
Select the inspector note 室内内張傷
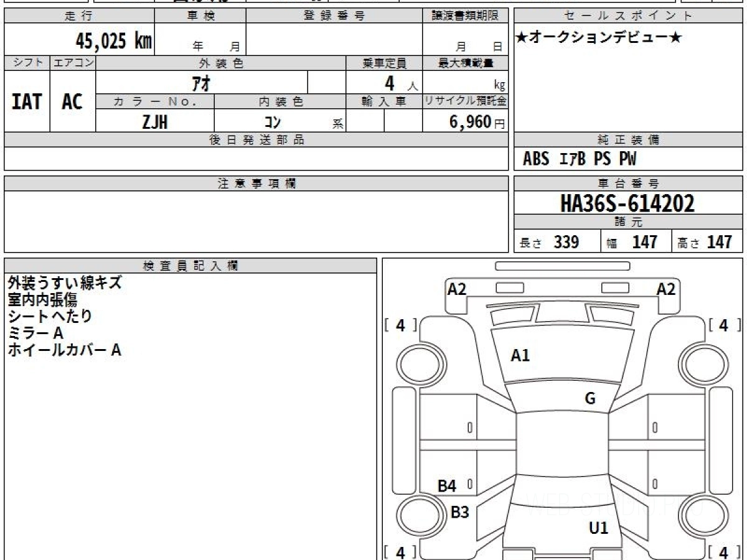42,299
